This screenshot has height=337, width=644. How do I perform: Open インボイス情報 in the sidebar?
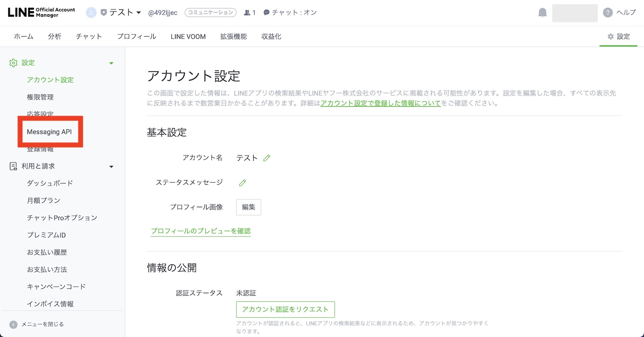[50, 304]
